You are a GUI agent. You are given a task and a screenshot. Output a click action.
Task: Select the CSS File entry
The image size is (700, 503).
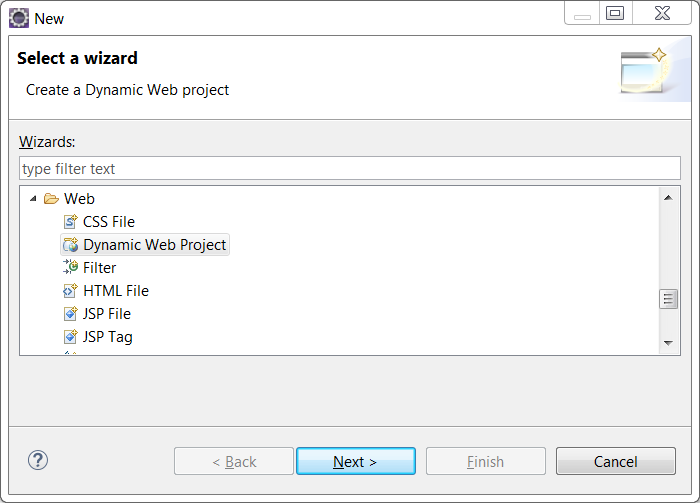click(x=109, y=222)
